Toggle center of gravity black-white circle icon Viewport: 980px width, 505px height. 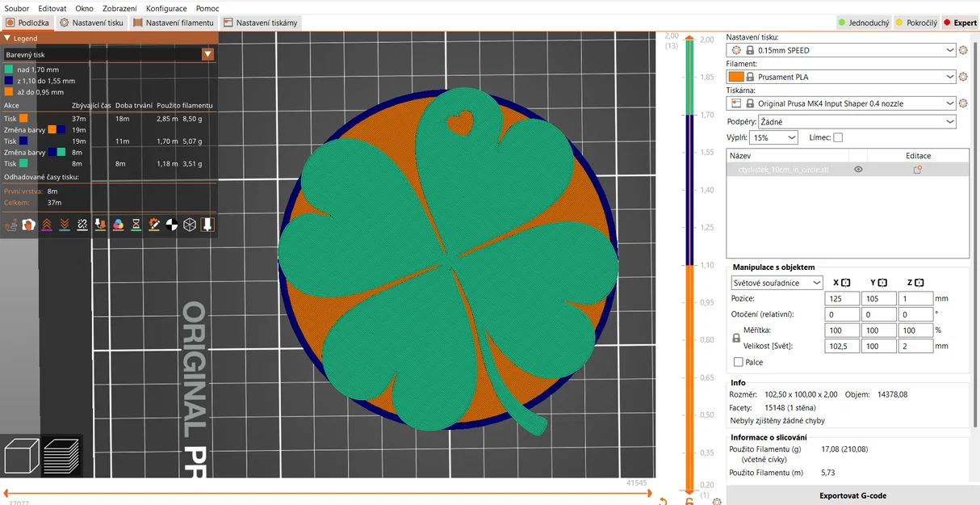tap(172, 225)
